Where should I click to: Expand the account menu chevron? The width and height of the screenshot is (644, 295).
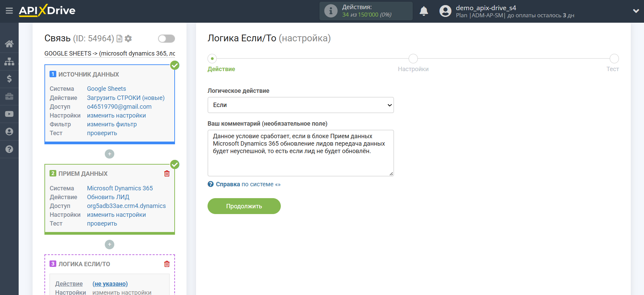[636, 11]
